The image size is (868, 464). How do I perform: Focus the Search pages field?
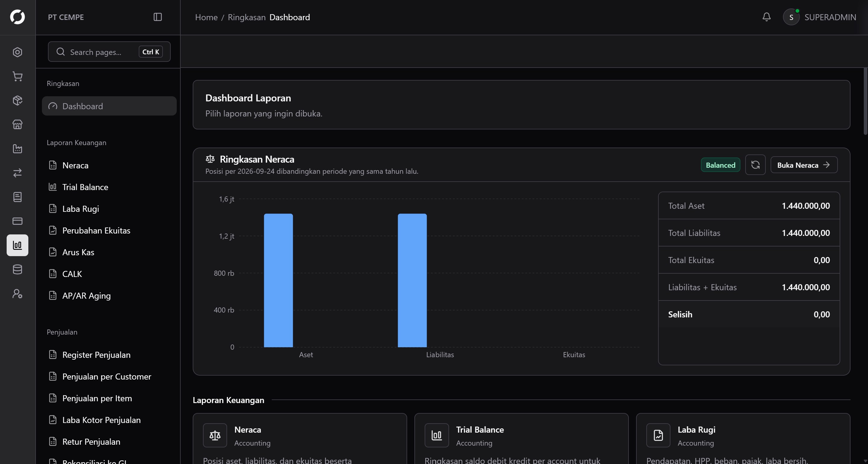(109, 52)
